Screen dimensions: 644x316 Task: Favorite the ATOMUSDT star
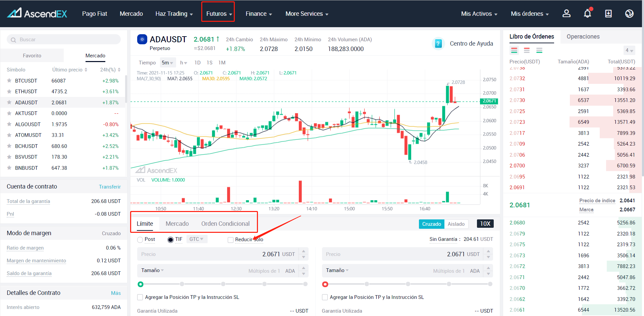tap(9, 135)
